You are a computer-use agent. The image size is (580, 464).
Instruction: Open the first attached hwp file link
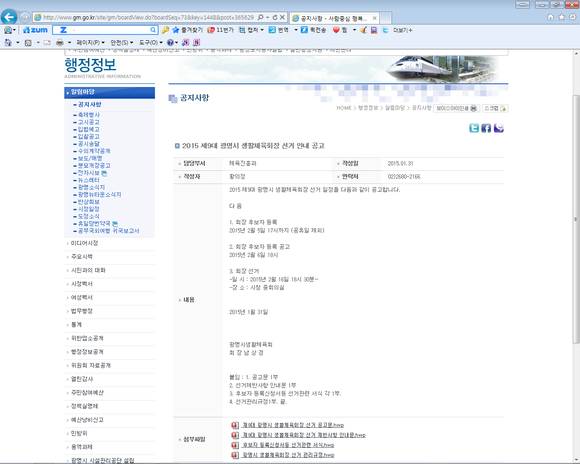[293, 425]
